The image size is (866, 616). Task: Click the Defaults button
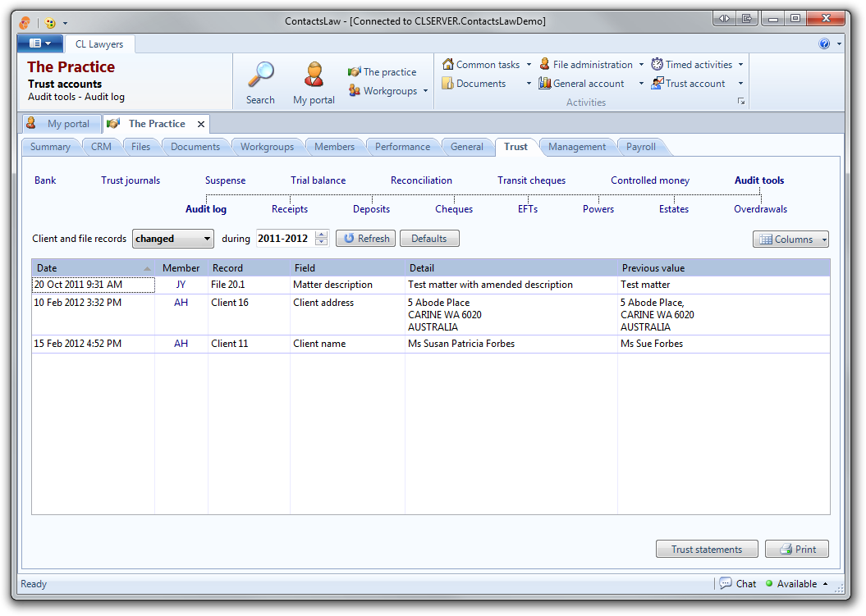pos(429,239)
